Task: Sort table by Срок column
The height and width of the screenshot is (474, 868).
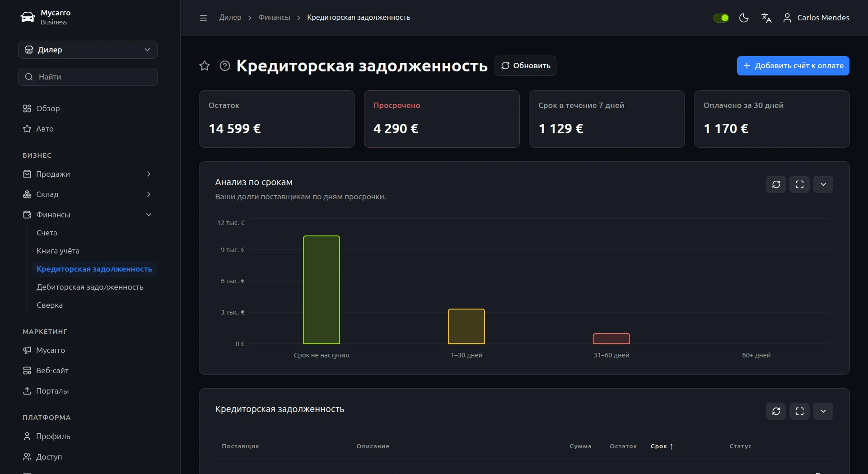Action: point(662,446)
